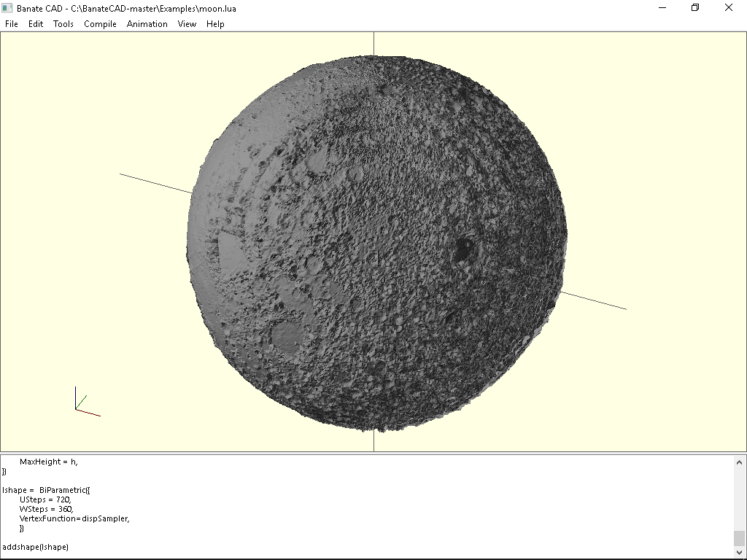
Task: Click the Banate CAD title bar icon
Action: (8, 8)
